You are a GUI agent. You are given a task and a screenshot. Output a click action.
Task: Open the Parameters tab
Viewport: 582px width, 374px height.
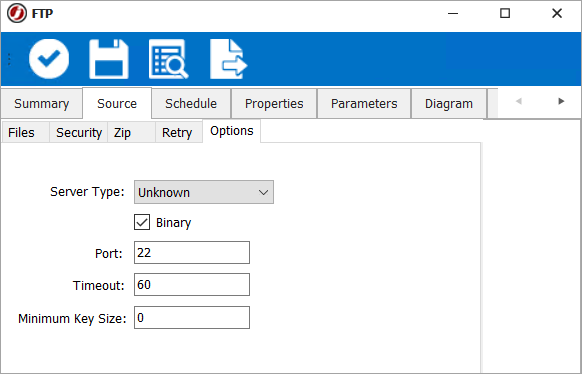coord(364,104)
